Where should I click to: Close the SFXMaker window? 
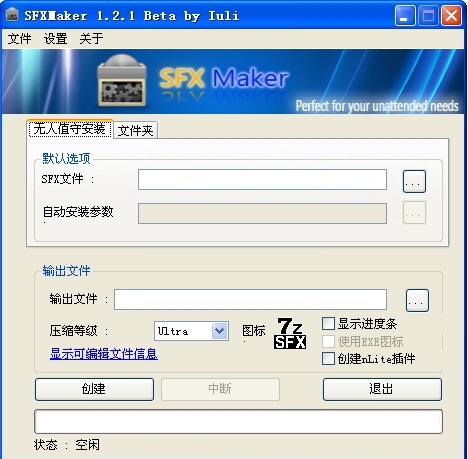[451, 15]
